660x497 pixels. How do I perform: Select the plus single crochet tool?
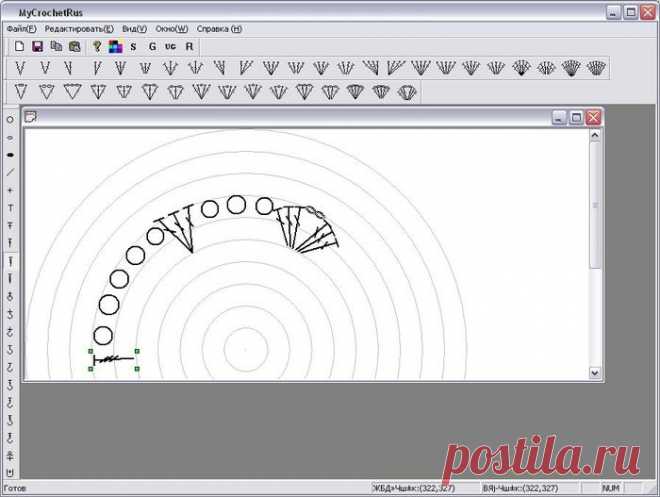pyautogui.click(x=10, y=190)
